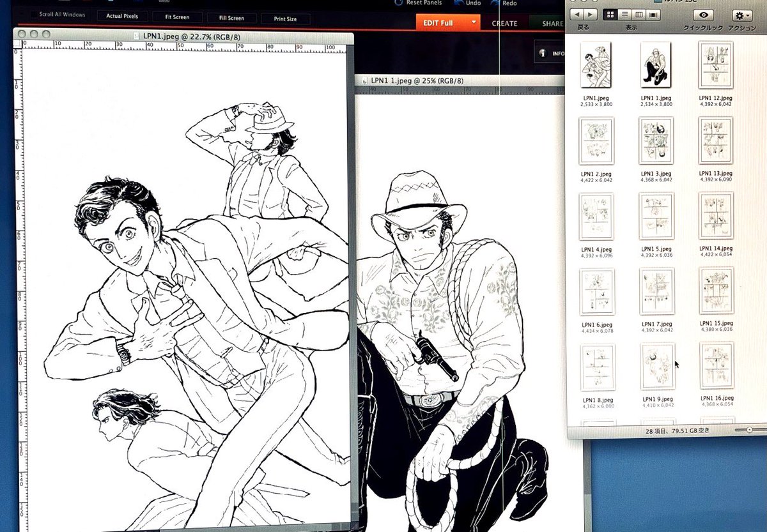Open the EDIT Full dropdown arrow
The image size is (767, 532).
472,22
